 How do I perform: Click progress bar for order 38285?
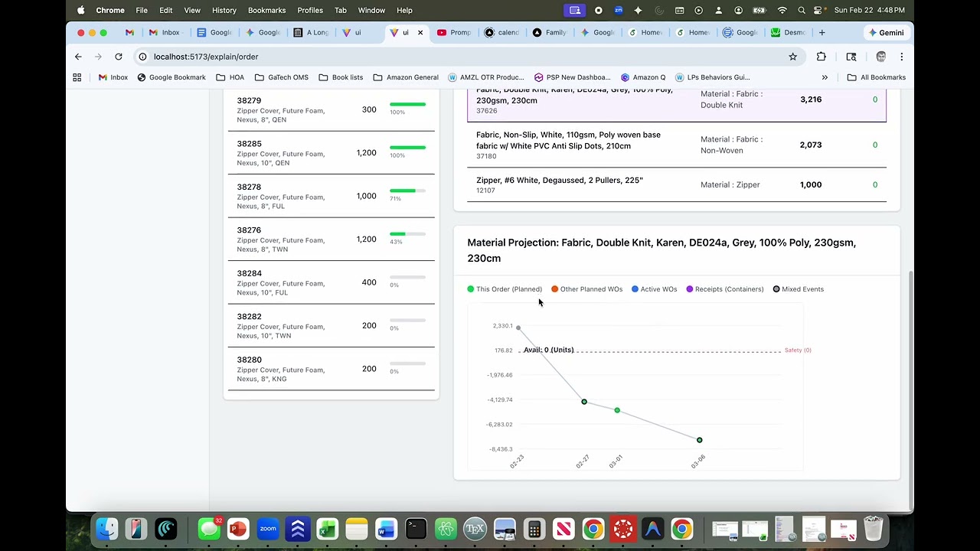pos(407,147)
